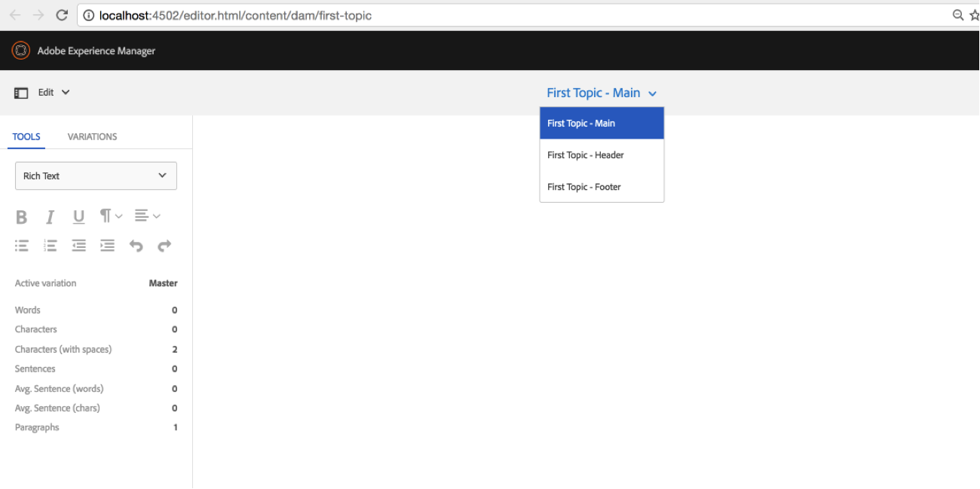Apply Italic formatting

click(x=50, y=217)
